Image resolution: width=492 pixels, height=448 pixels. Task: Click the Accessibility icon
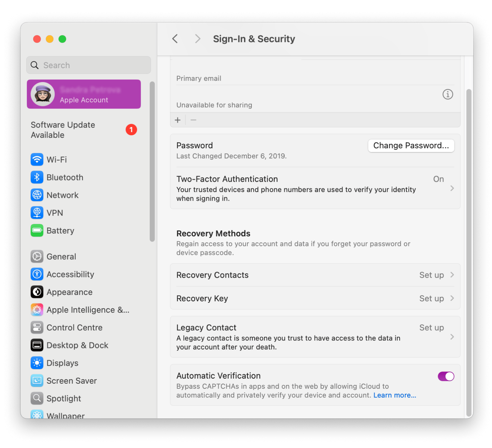(37, 274)
